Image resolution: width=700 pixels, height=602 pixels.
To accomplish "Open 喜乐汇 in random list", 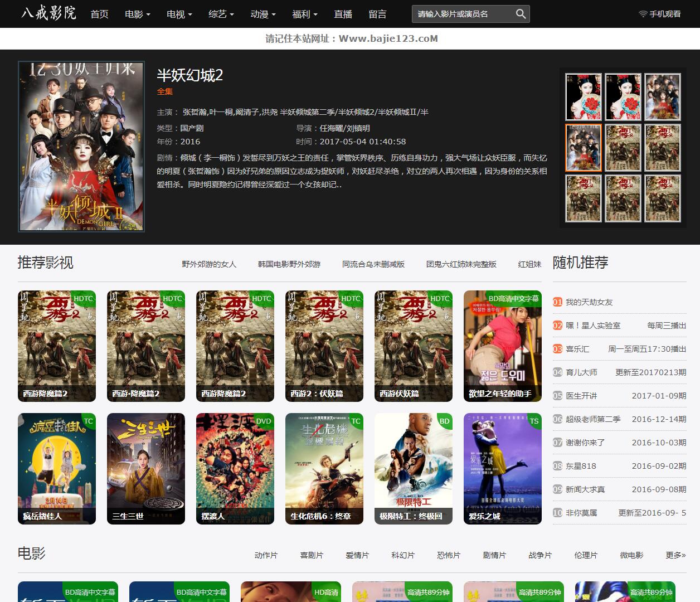I will pos(577,349).
